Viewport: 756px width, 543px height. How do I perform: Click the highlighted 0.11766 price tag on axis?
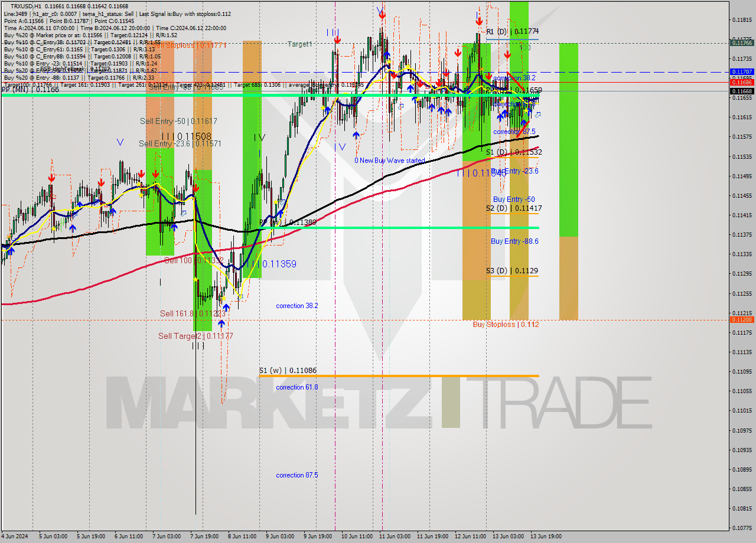(x=742, y=42)
